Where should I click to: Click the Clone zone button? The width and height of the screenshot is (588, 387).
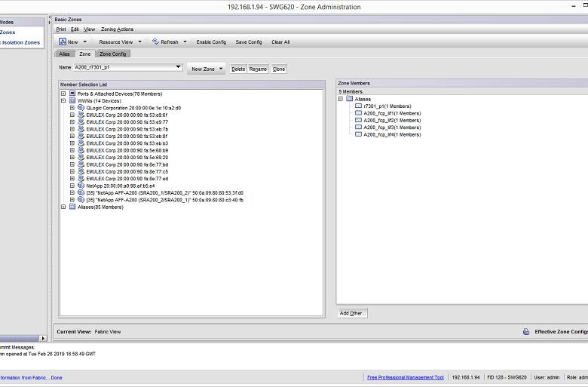[x=279, y=69]
